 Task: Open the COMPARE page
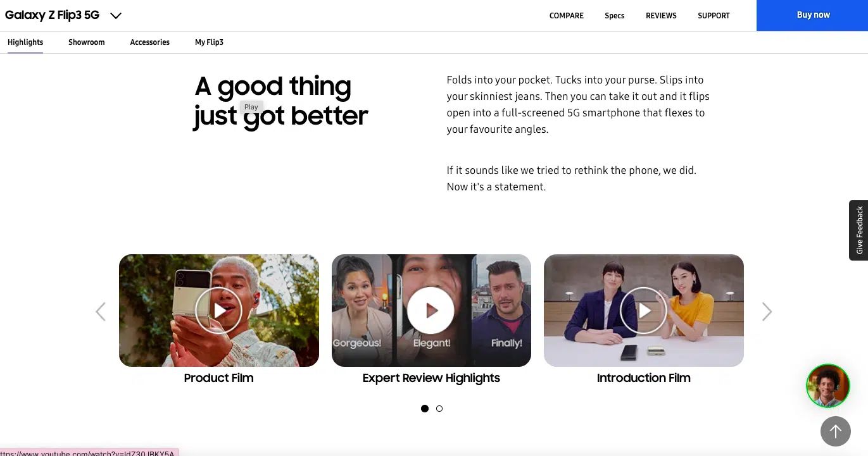click(x=566, y=16)
